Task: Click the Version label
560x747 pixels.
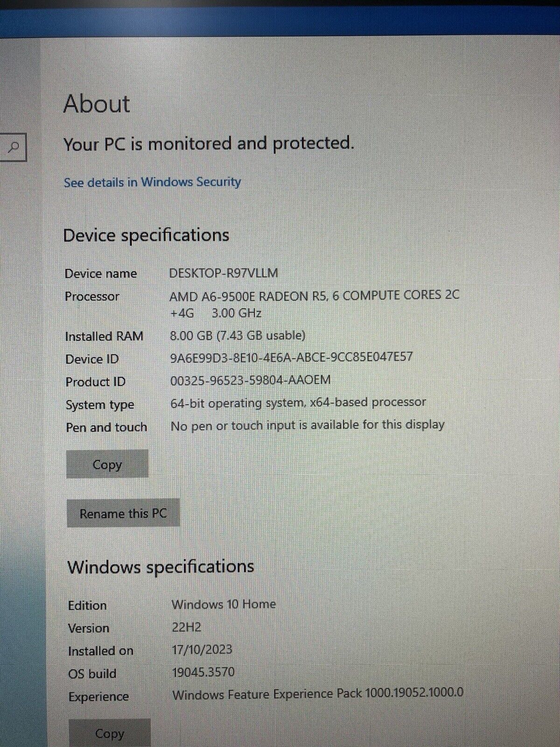Action: point(89,628)
